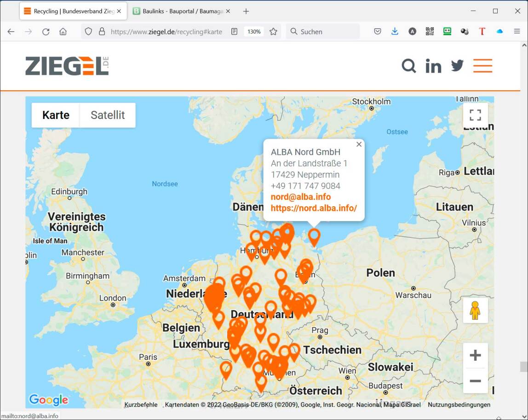This screenshot has width=528, height=420.
Task: Focus the Suchen search field
Action: 323,32
